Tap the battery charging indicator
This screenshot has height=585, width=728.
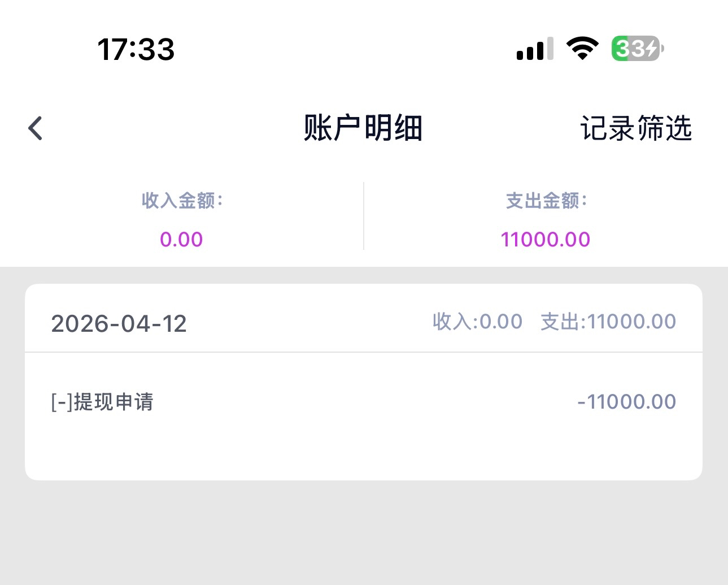pos(637,49)
